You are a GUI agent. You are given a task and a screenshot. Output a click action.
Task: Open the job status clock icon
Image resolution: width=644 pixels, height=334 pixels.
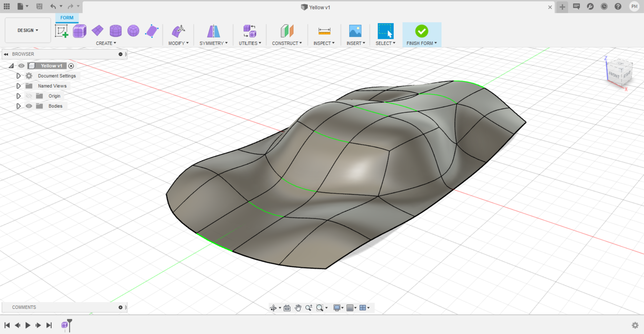click(x=604, y=6)
